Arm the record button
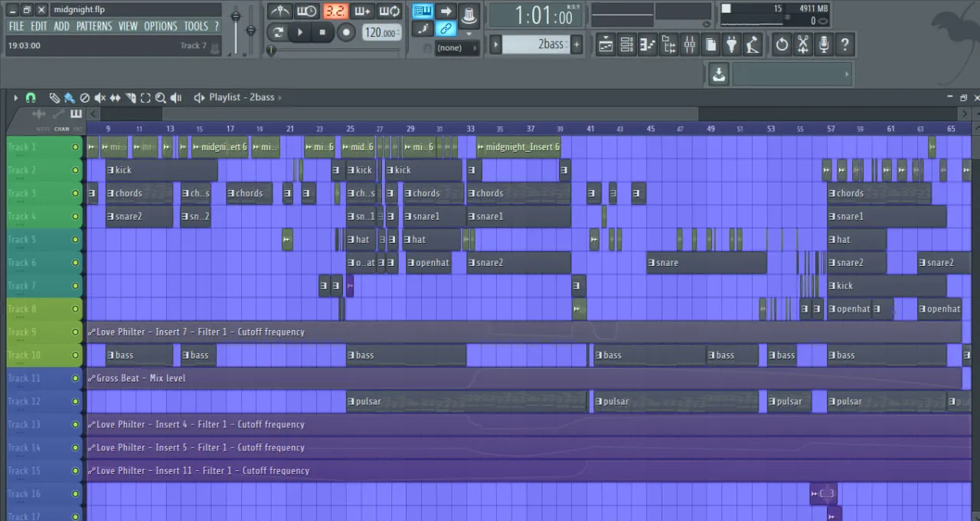Image resolution: width=980 pixels, height=521 pixels. [347, 32]
